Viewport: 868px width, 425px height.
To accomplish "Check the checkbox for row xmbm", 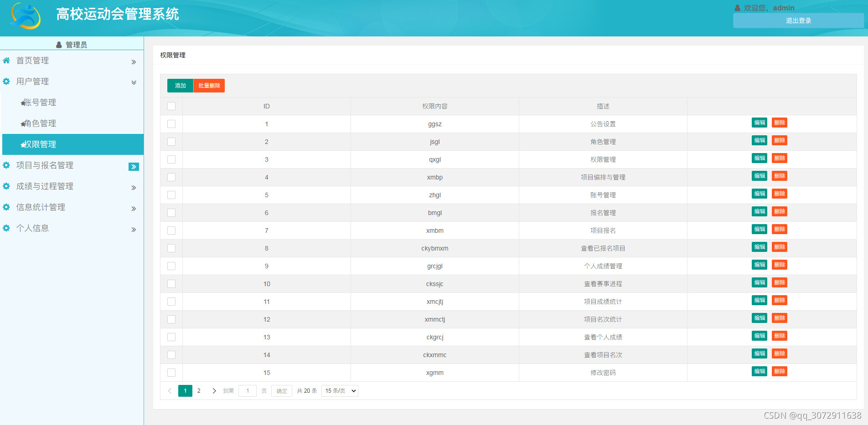I will pyautogui.click(x=171, y=230).
